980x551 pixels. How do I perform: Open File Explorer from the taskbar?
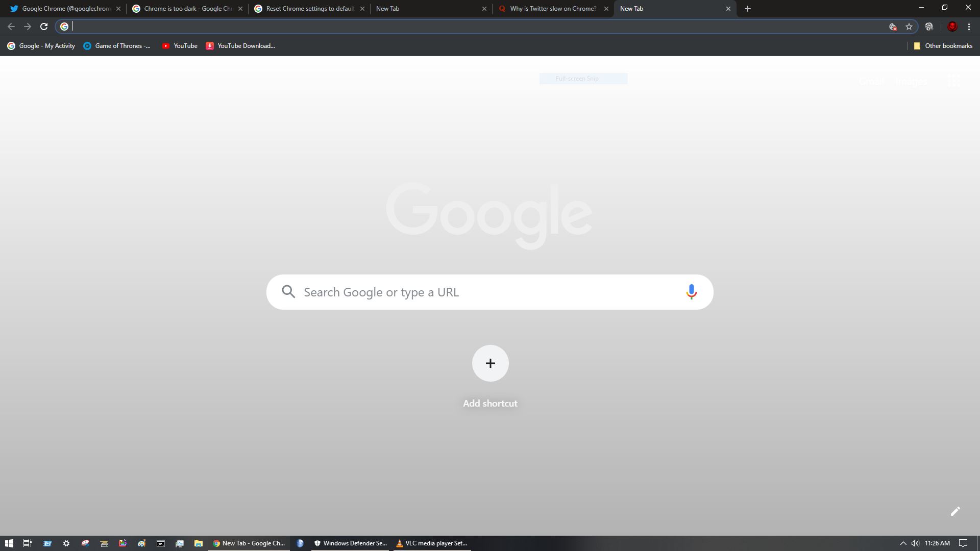[x=199, y=543]
